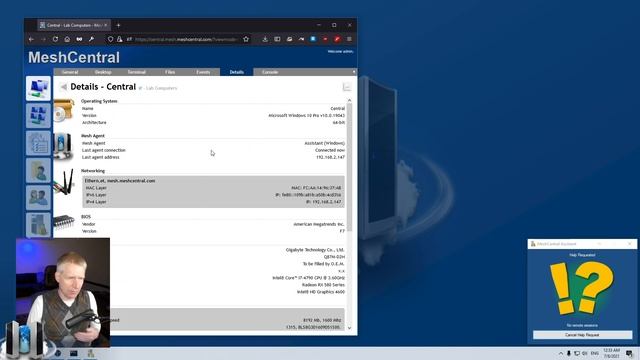
Task: Click the BIOS chip icon
Action: click(x=64, y=222)
